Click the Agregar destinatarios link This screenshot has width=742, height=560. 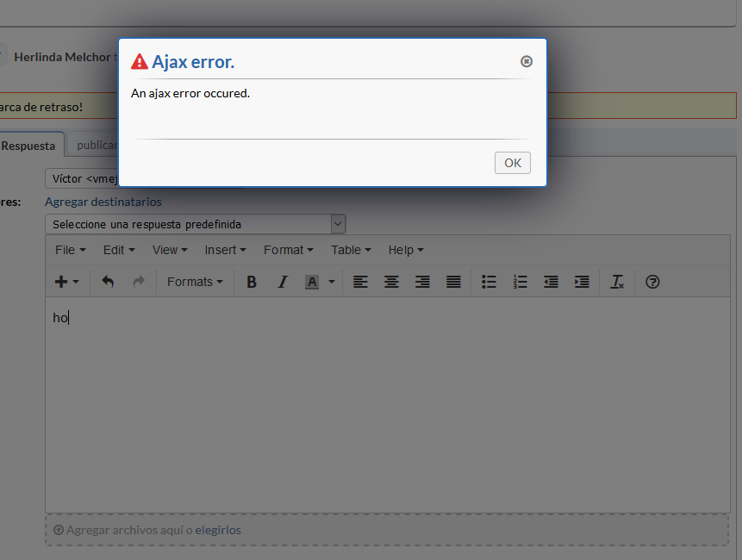103,202
